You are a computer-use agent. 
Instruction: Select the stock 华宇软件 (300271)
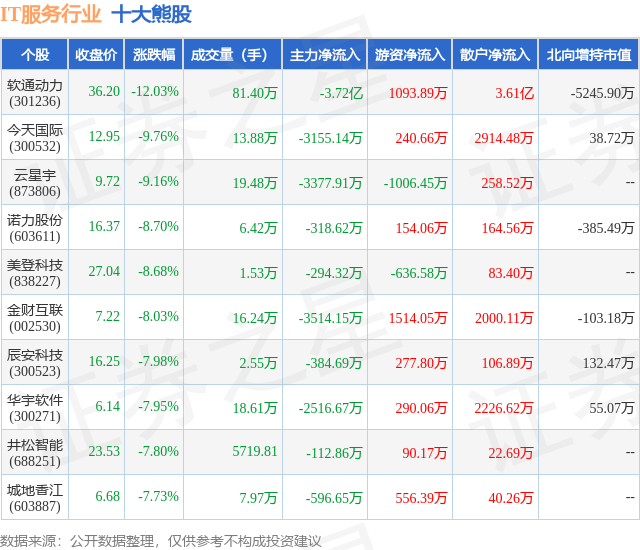[35, 408]
